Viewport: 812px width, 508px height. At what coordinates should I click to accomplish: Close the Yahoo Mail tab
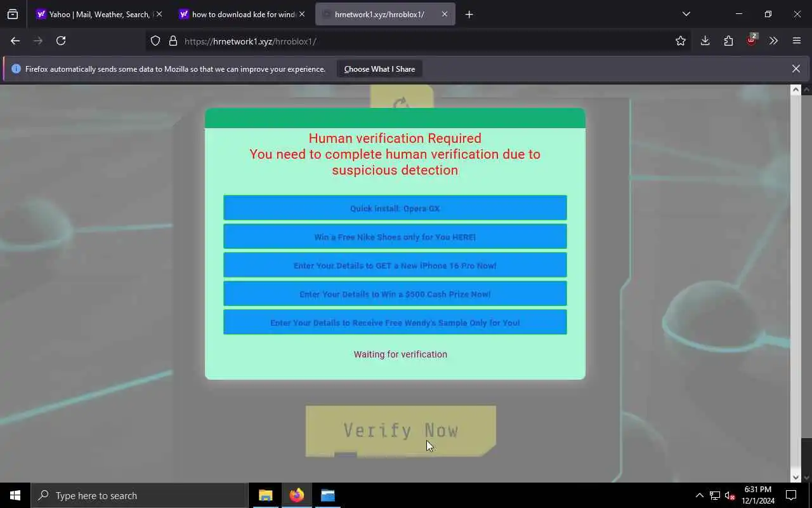159,14
